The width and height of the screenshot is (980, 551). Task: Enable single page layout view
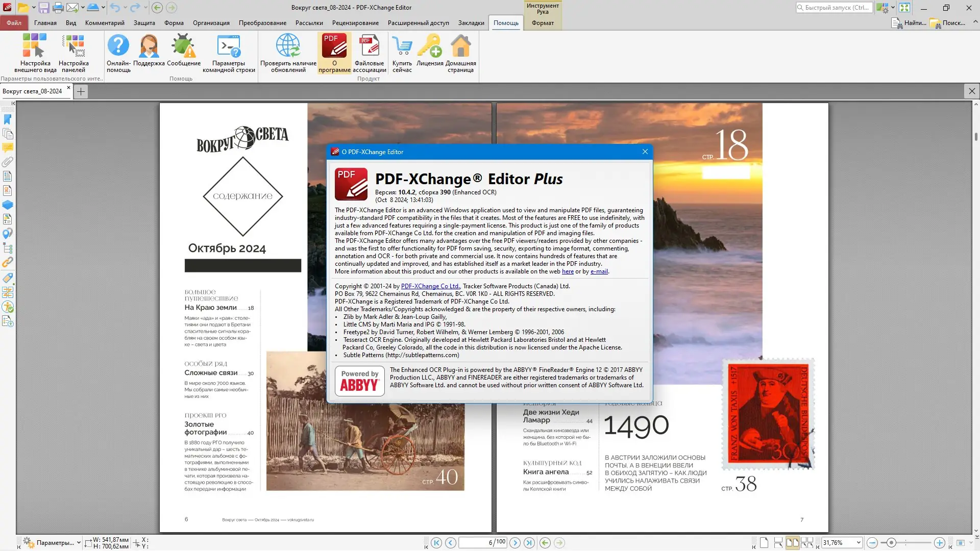764,543
